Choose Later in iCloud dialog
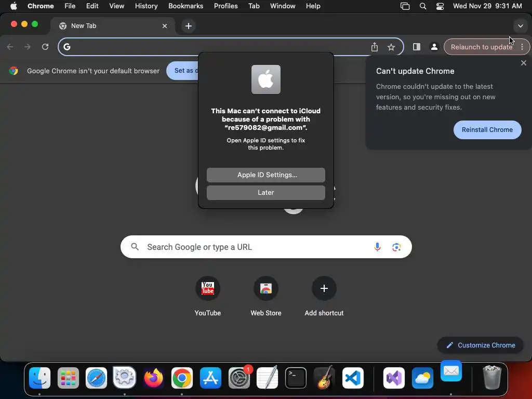Image resolution: width=532 pixels, height=399 pixels. click(265, 192)
